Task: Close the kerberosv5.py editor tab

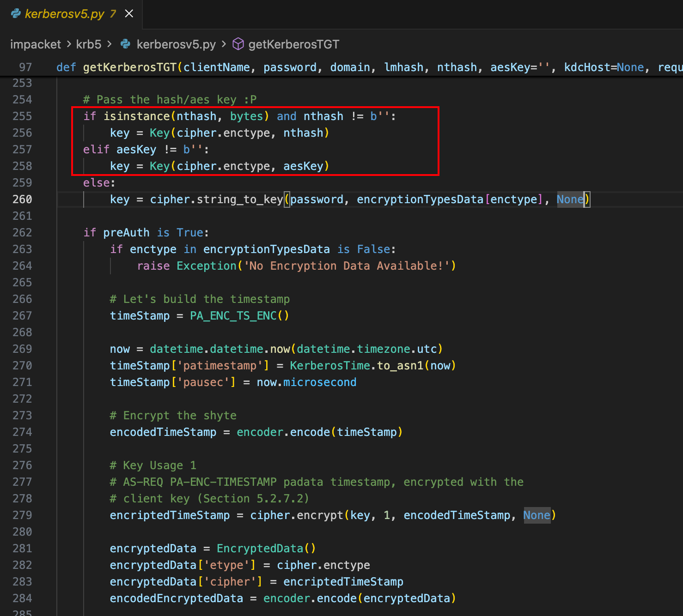Action: 129,14
